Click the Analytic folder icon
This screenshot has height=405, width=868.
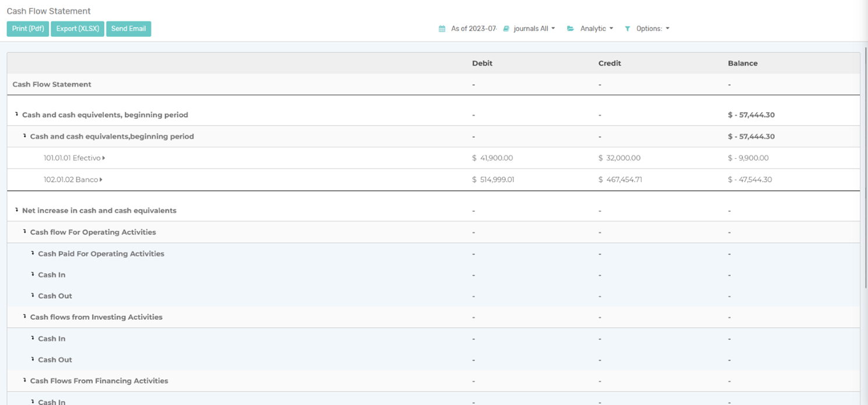click(x=570, y=29)
